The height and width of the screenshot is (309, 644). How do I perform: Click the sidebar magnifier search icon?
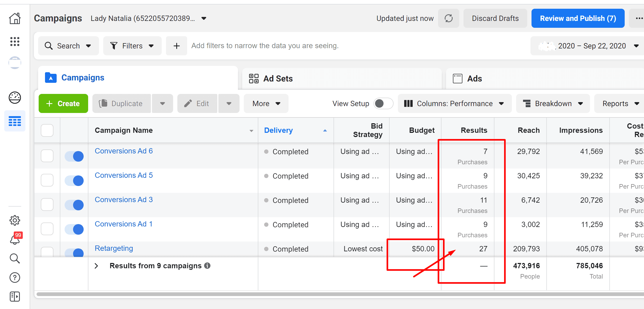[x=15, y=258]
